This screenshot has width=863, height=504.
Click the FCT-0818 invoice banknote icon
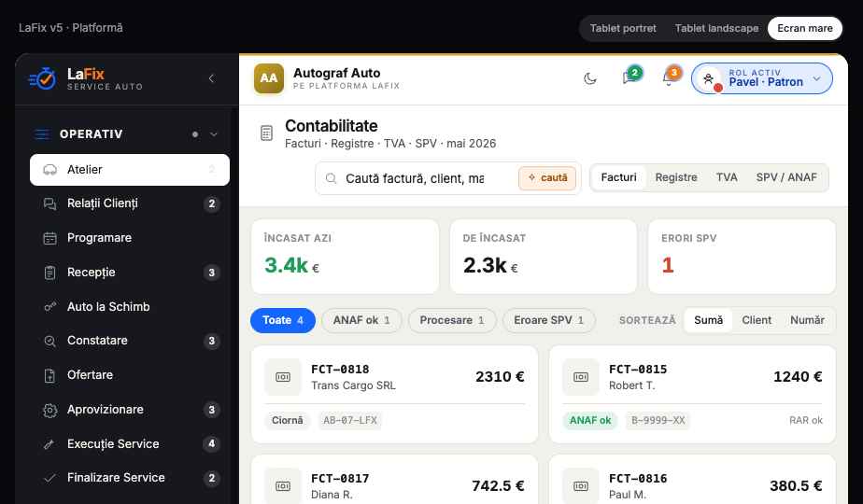coord(283,377)
